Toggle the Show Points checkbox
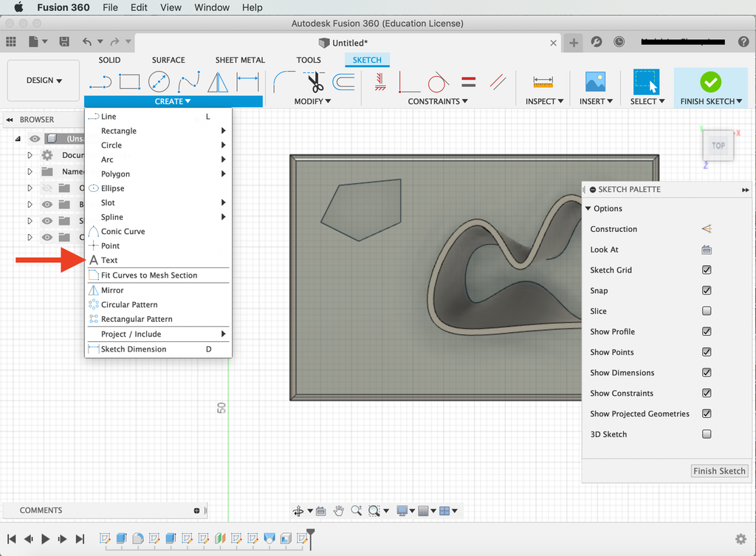This screenshot has height=556, width=756. coord(707,352)
